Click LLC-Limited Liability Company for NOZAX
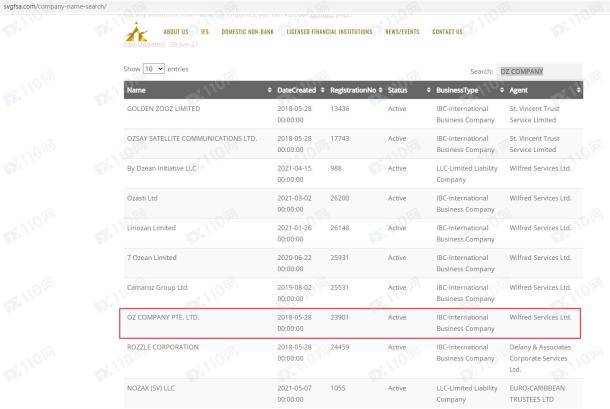Screen dimensions: 610x409 coord(467,394)
